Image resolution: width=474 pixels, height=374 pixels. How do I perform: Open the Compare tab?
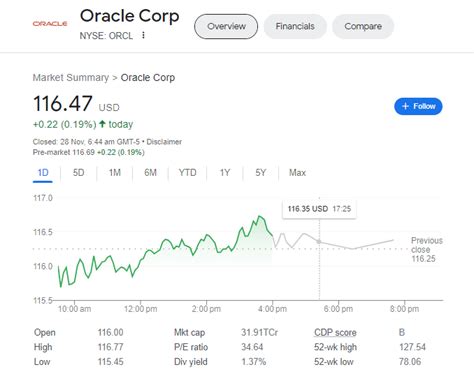(363, 26)
